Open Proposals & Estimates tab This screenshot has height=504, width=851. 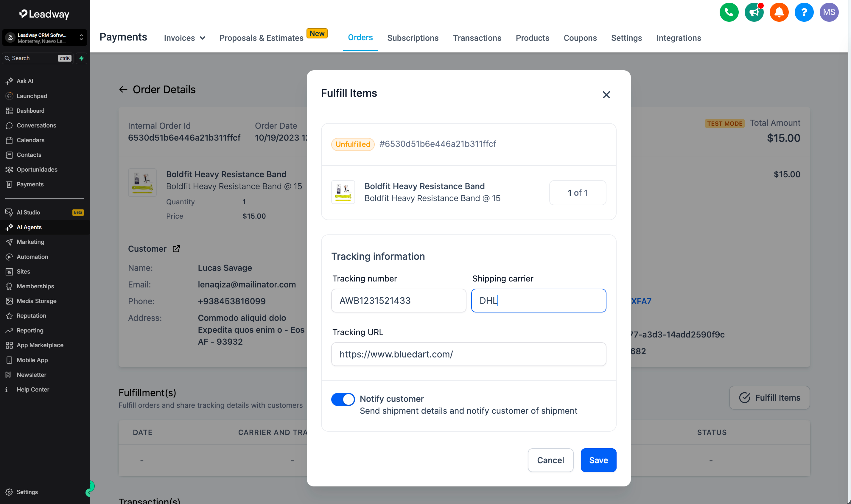click(x=261, y=38)
